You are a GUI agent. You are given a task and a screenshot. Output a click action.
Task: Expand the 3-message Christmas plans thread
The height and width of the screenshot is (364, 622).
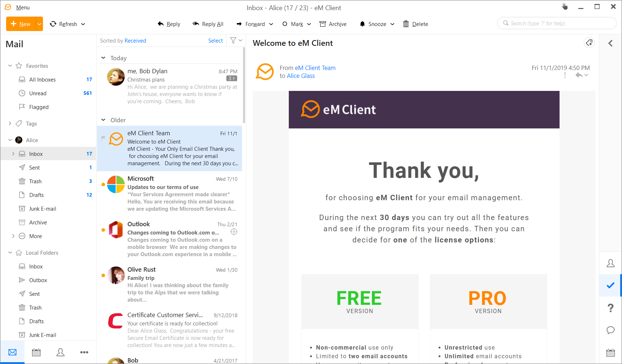[232, 78]
